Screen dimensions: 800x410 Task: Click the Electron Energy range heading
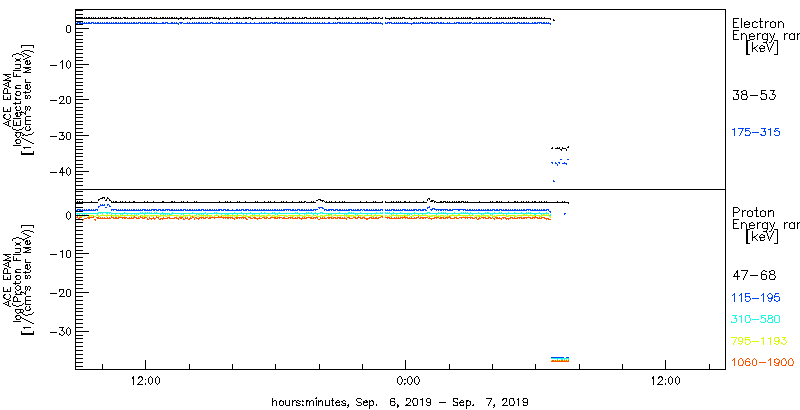tap(765, 36)
